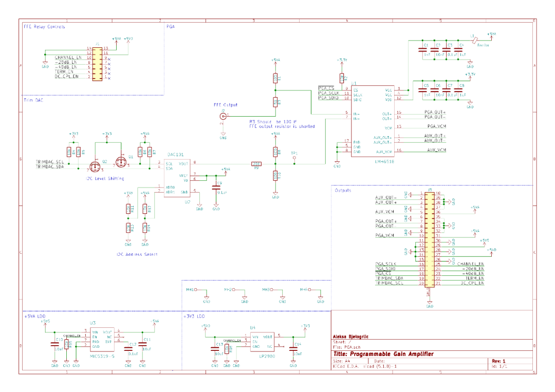Screen dimensions: 555x392
Task: Select capacitor C8 symbol
Action: click(458, 90)
